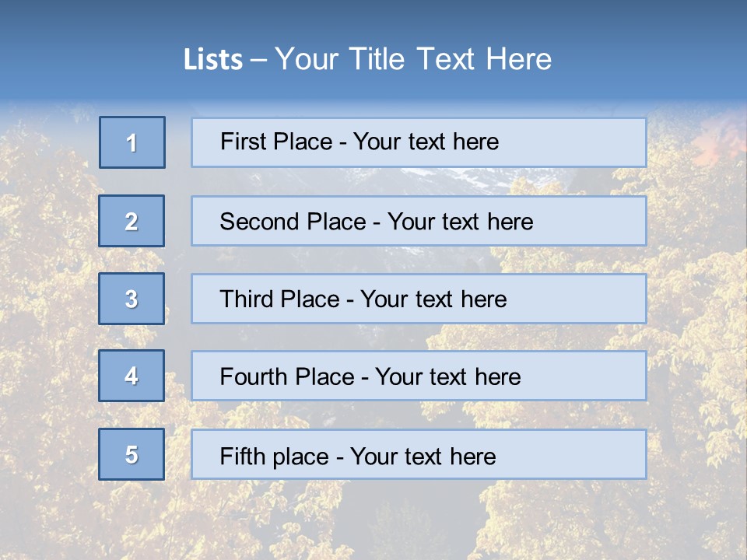Select the number 5 box
Image resolution: width=747 pixels, height=560 pixels.
coord(132,454)
